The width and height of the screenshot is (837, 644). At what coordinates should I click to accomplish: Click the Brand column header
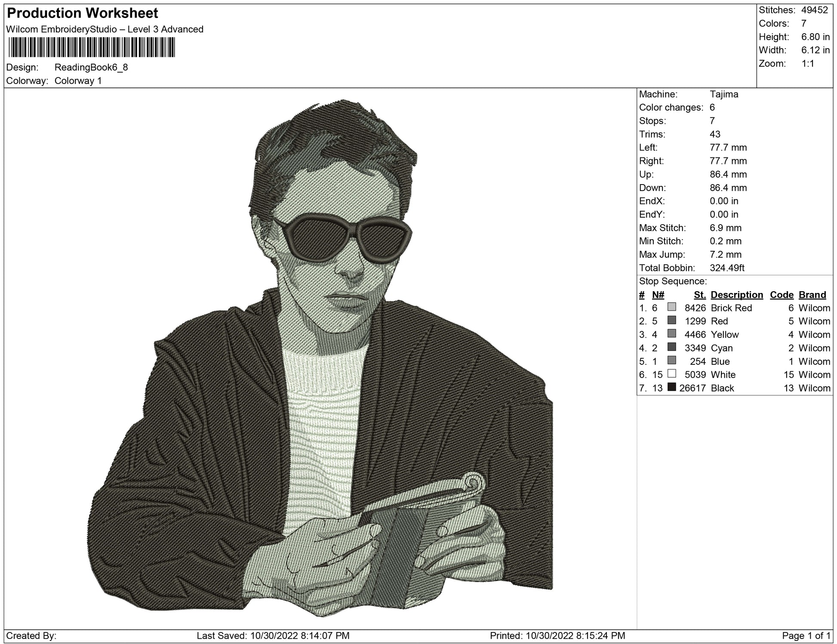point(812,295)
